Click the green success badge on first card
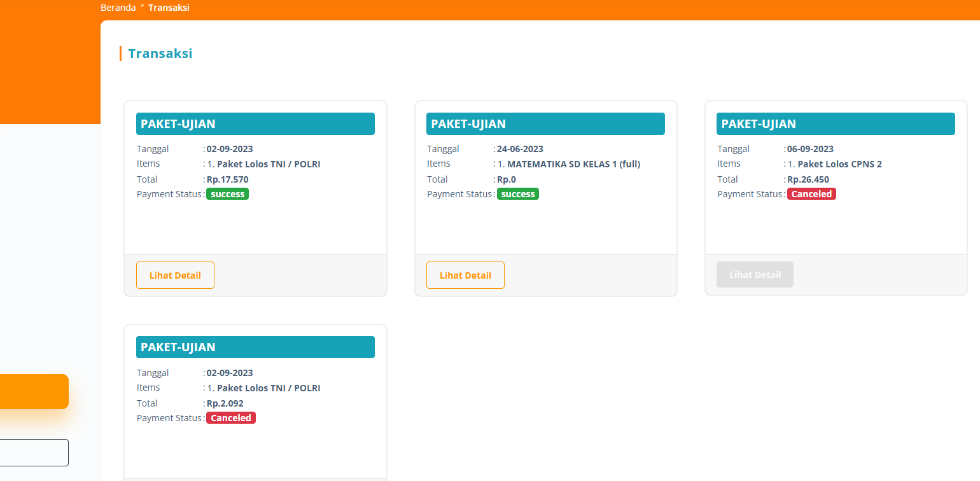Image resolution: width=980 pixels, height=481 pixels. click(227, 193)
